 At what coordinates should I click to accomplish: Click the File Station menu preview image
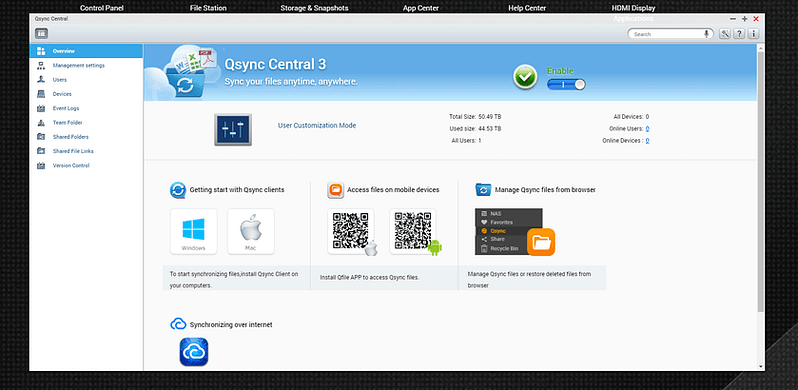pos(508,231)
